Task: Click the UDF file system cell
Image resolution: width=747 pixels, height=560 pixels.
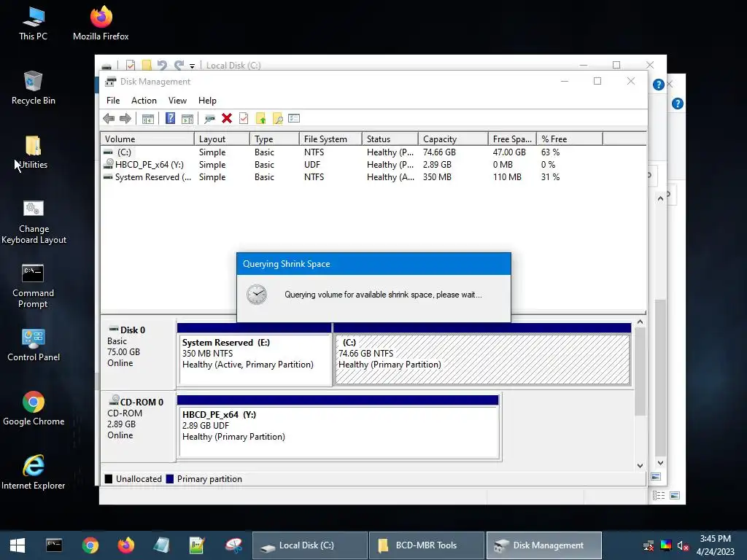Action: point(312,165)
